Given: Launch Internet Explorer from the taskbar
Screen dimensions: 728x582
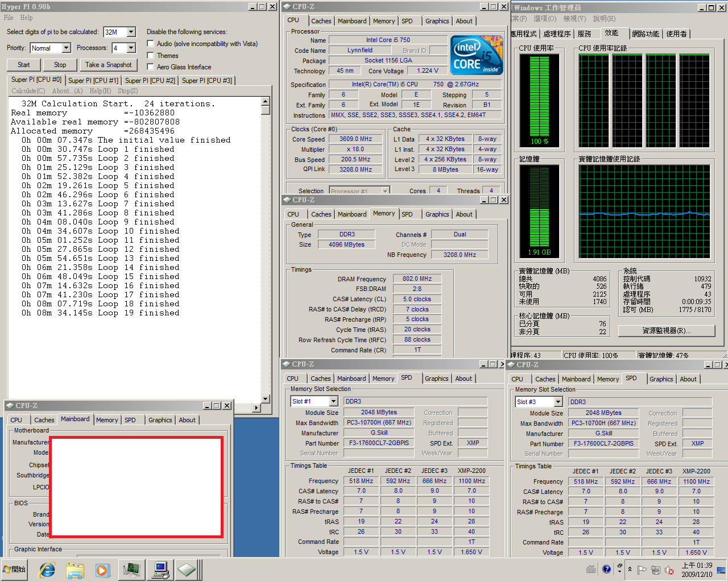Looking at the screenshot, I should click(47, 569).
